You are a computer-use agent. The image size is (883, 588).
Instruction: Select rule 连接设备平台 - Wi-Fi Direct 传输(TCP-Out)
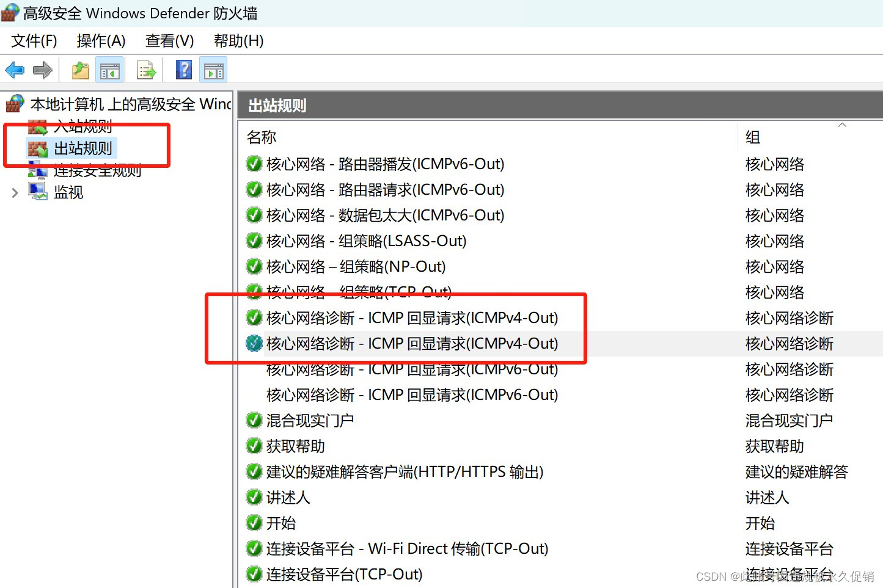tap(407, 548)
